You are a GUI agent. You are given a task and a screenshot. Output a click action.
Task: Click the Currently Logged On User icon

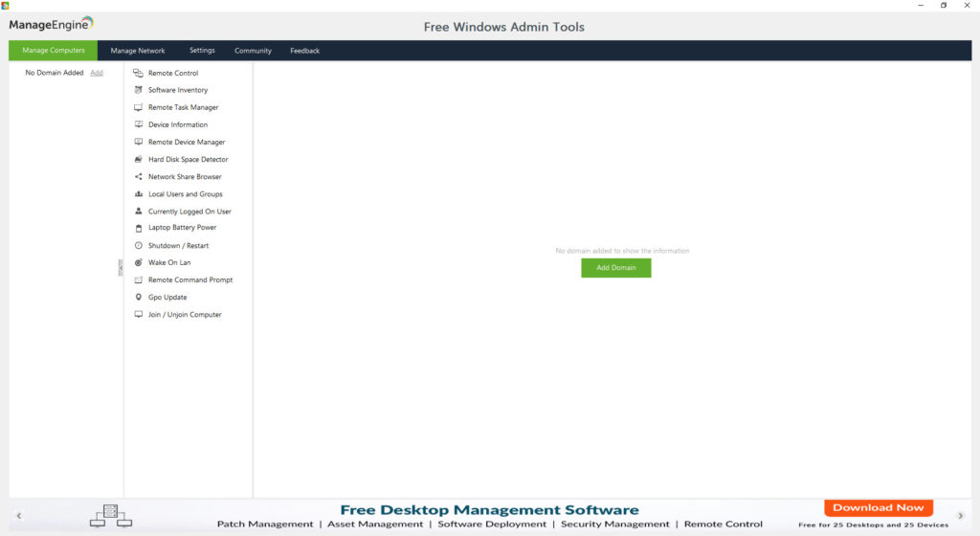pos(138,212)
